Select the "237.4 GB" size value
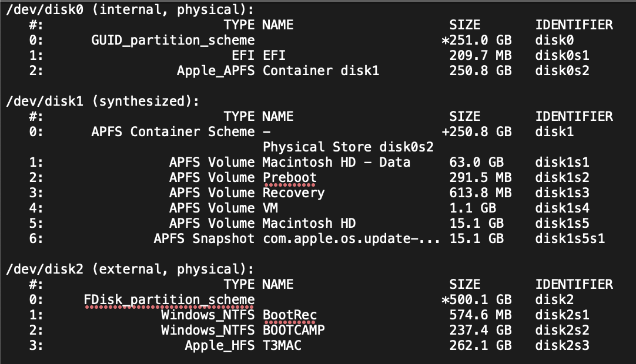 tap(480, 331)
